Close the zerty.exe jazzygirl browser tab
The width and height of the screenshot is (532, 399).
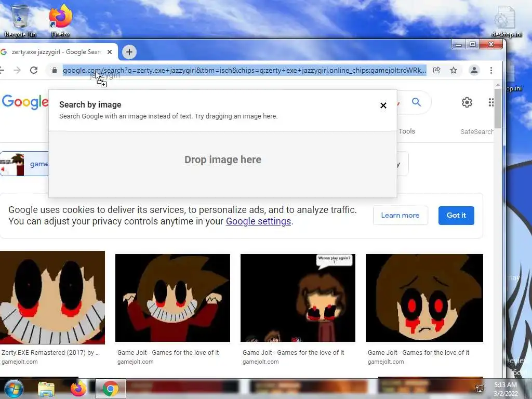click(110, 52)
